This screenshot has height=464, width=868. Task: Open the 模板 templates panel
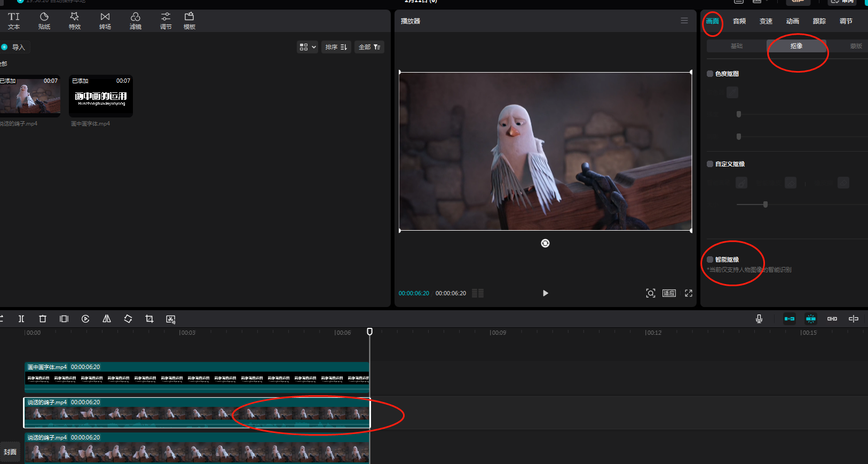pyautogui.click(x=190, y=21)
